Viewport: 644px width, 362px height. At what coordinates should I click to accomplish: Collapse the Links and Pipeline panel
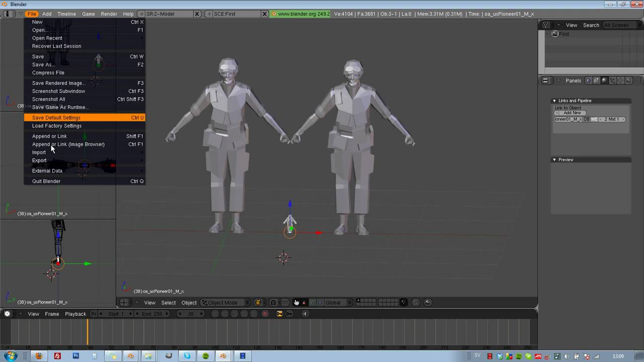click(x=554, y=101)
